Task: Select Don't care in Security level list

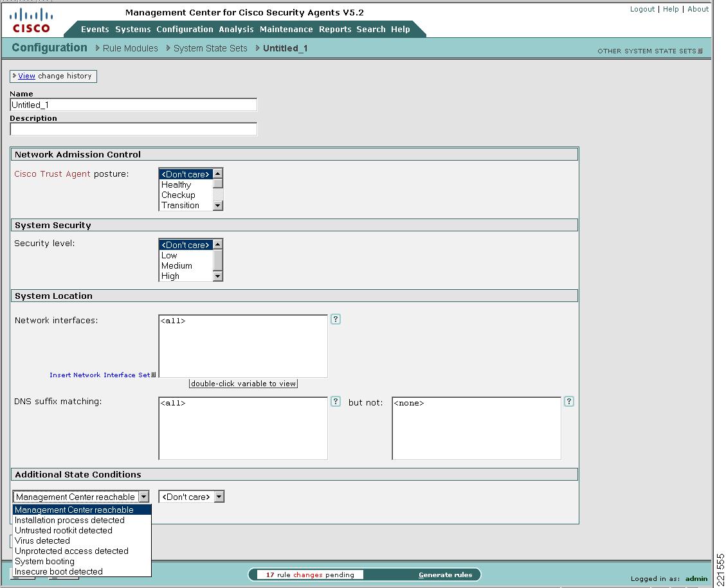Action: pyautogui.click(x=186, y=245)
